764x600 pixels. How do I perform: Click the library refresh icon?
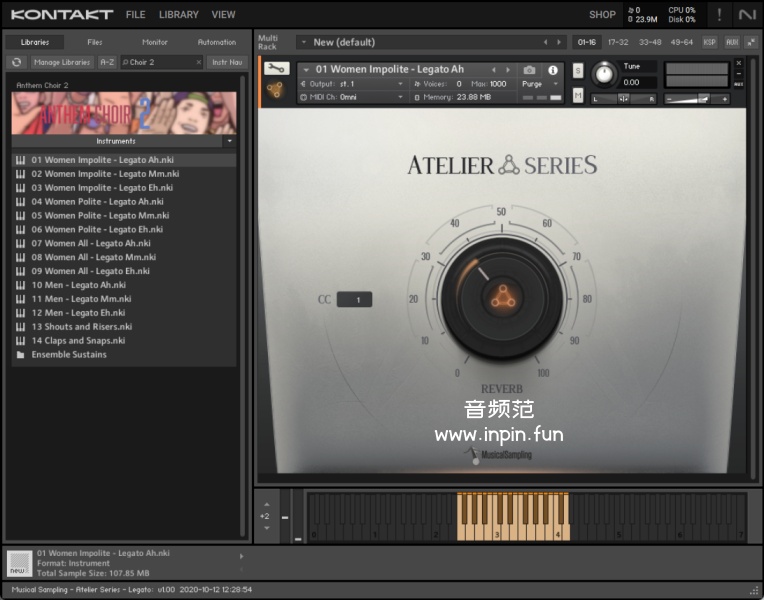(16, 62)
